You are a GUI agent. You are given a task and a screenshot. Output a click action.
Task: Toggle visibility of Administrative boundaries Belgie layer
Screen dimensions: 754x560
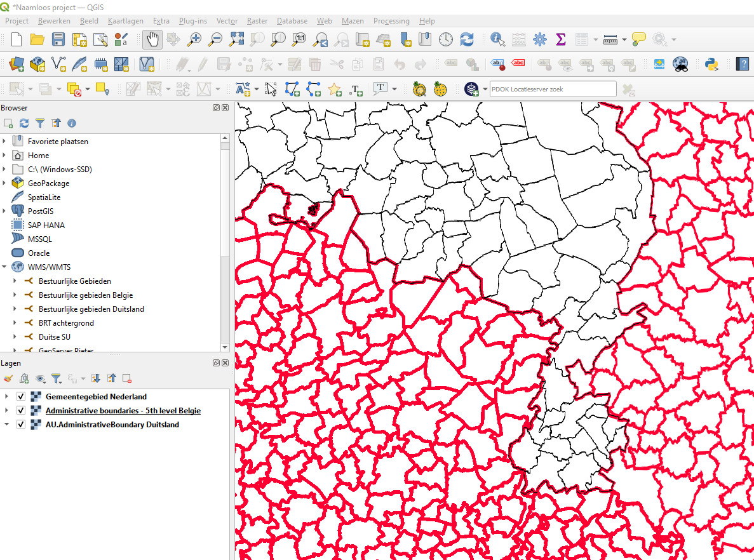[x=21, y=411]
